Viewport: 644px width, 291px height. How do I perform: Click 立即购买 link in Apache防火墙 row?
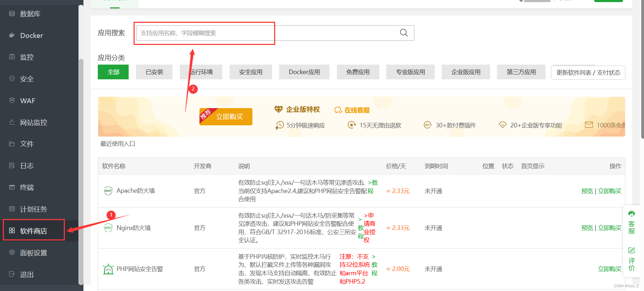coord(610,191)
